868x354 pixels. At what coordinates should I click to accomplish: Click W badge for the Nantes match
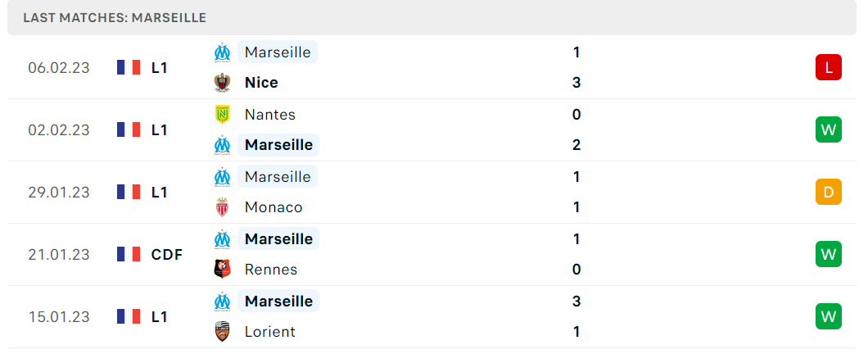pos(828,129)
